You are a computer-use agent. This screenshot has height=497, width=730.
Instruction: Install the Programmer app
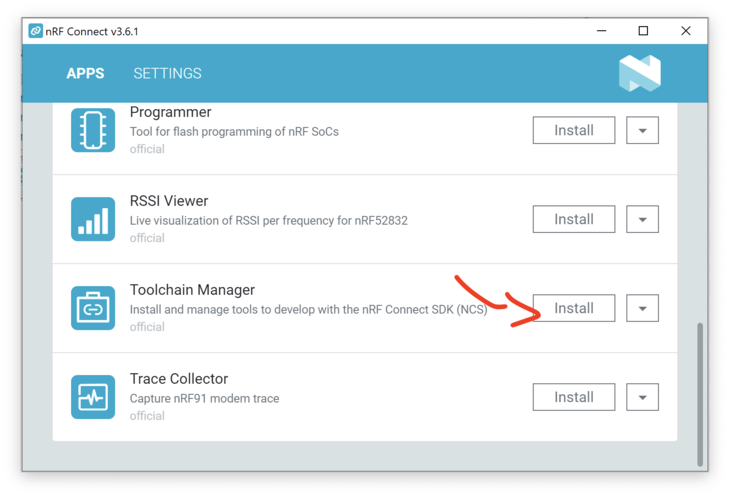click(574, 130)
